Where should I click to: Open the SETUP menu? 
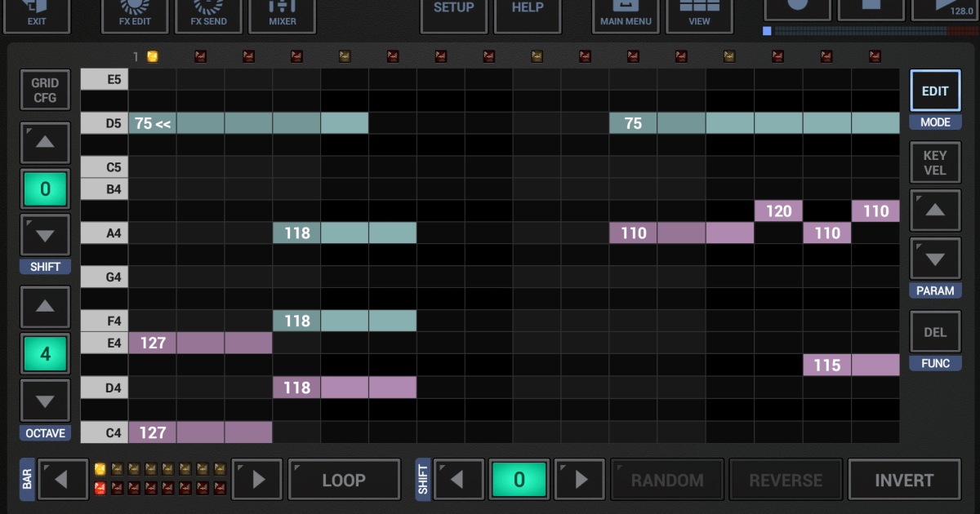coord(454,15)
